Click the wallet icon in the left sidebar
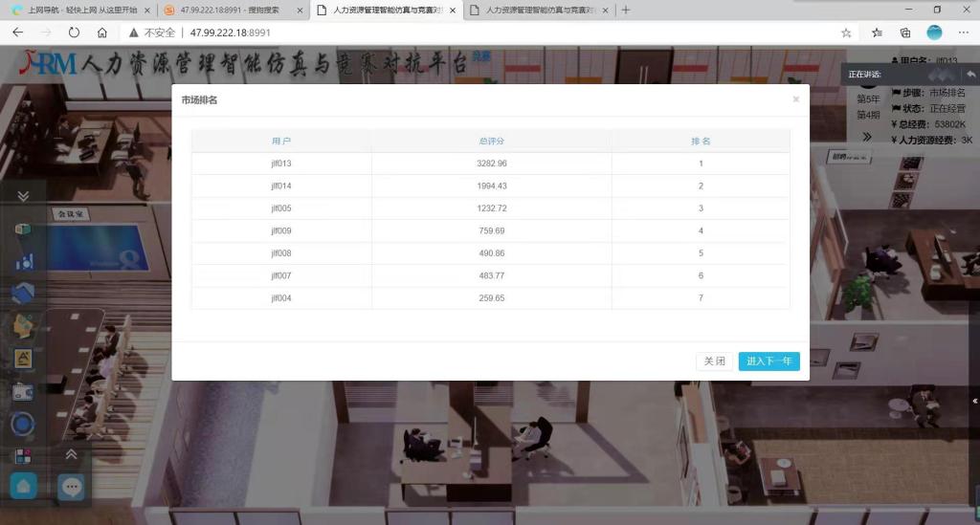This screenshot has height=525, width=980. coord(24,391)
